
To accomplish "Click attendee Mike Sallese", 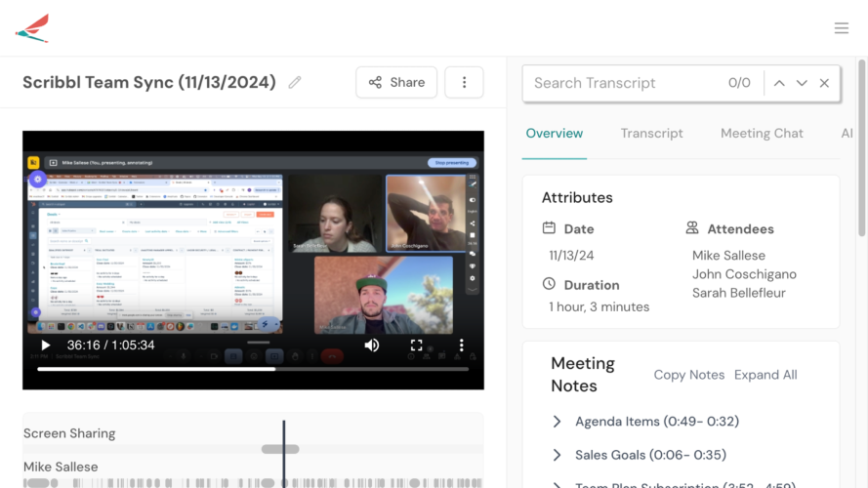I will (728, 256).
